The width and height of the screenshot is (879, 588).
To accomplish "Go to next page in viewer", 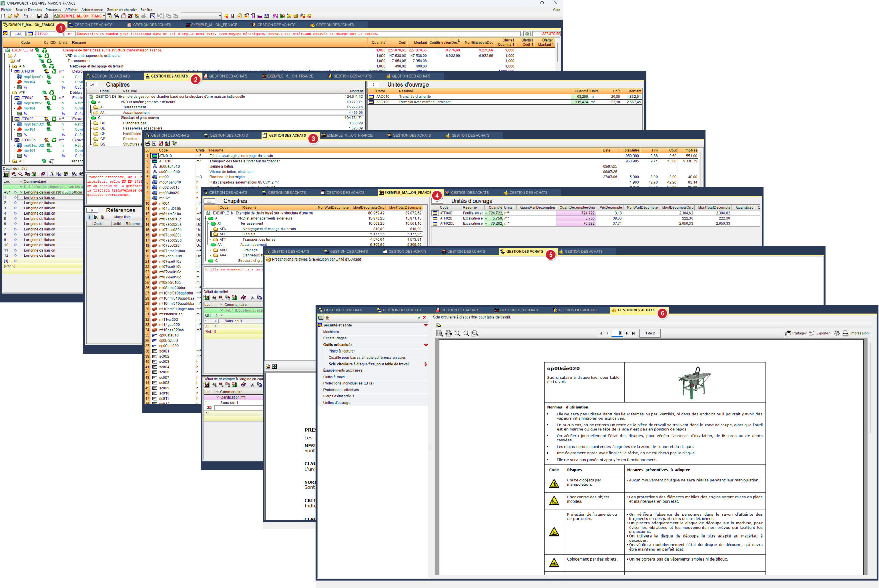I will tap(627, 333).
